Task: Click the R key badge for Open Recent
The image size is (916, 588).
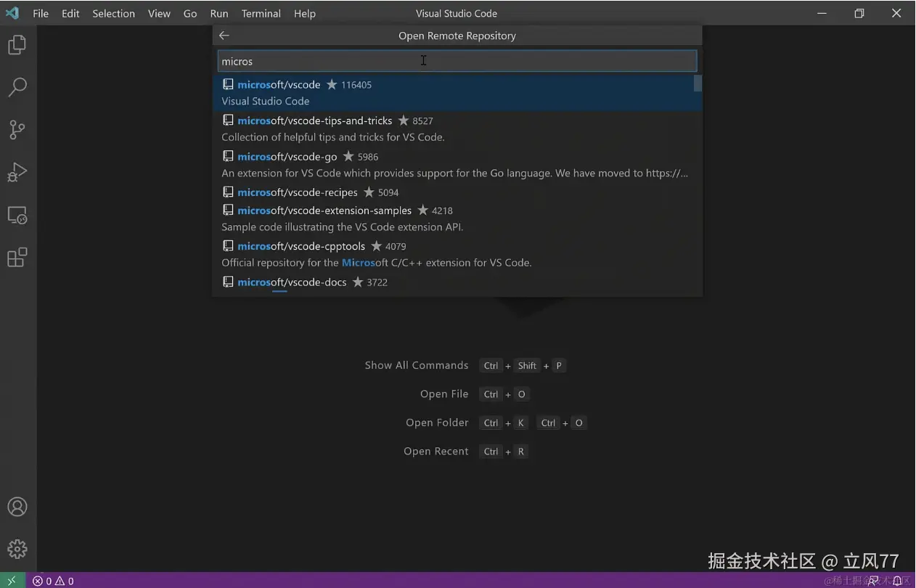Action: pyautogui.click(x=520, y=452)
